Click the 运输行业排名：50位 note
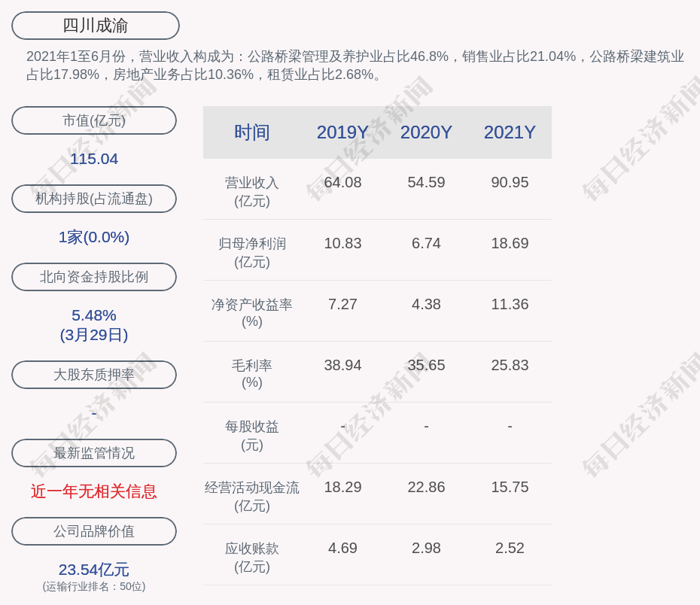Screen dimensions: 700x605 [94, 586]
